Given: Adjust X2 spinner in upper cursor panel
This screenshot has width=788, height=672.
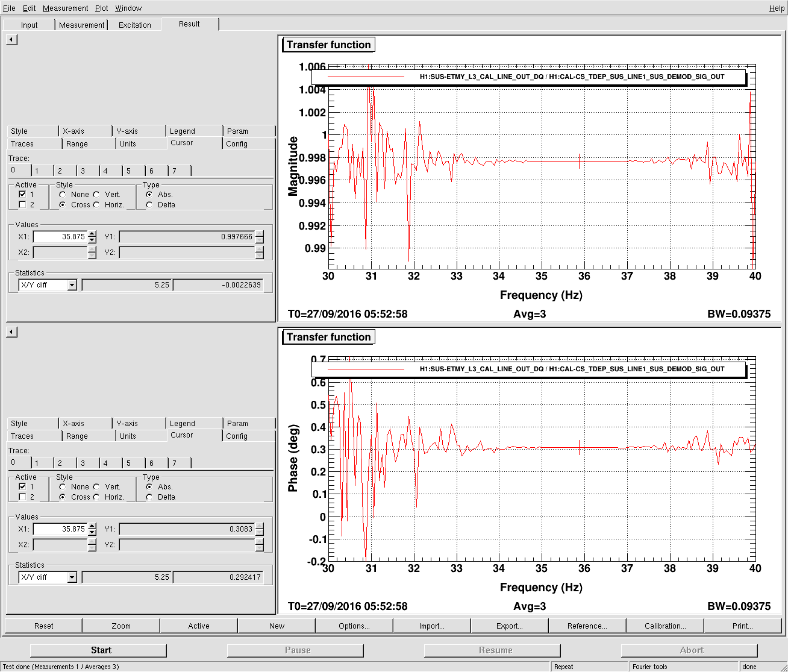Looking at the screenshot, I should click(x=92, y=253).
